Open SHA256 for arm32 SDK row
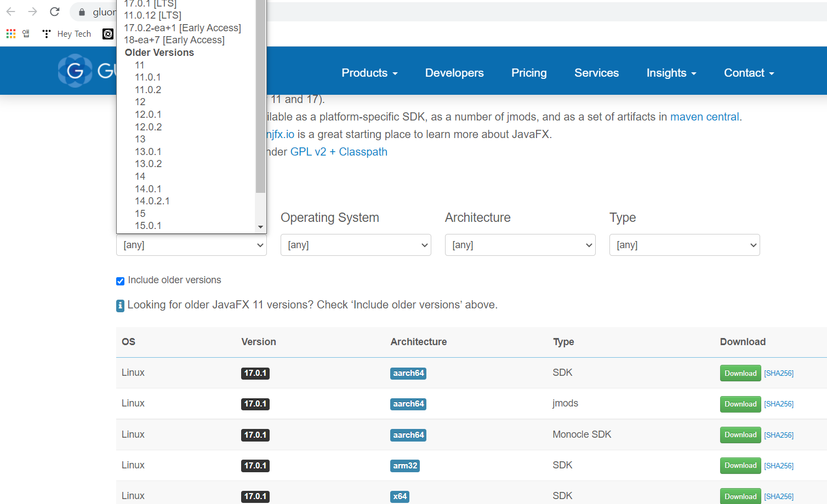Image resolution: width=827 pixels, height=504 pixels. click(x=779, y=466)
